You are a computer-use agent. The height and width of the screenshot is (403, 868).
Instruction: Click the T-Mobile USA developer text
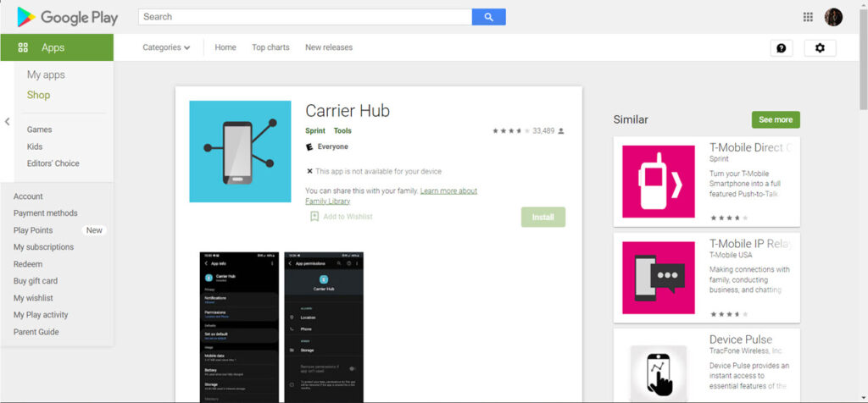[731, 255]
